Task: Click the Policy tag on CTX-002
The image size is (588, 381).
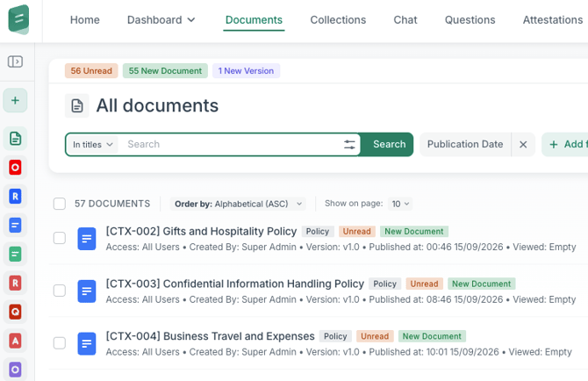Action: click(x=318, y=232)
